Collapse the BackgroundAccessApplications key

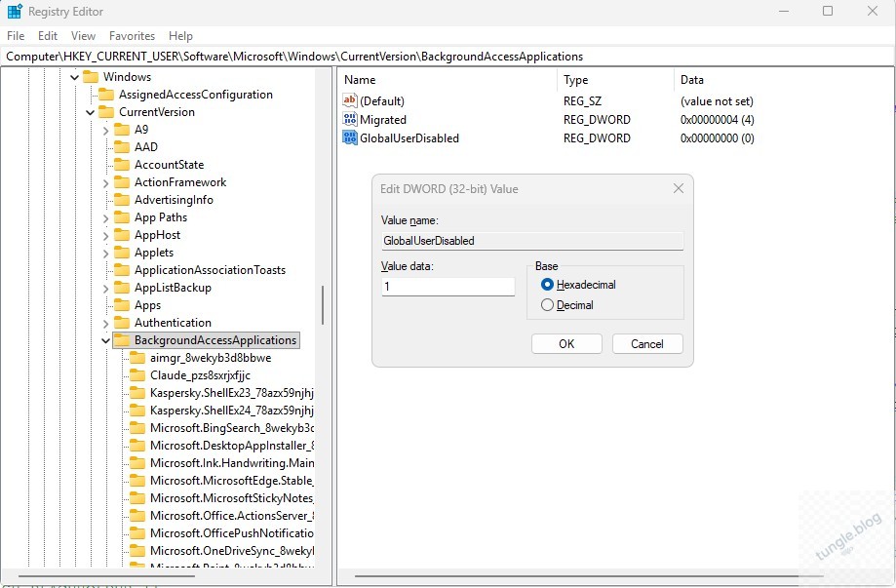[x=105, y=340]
